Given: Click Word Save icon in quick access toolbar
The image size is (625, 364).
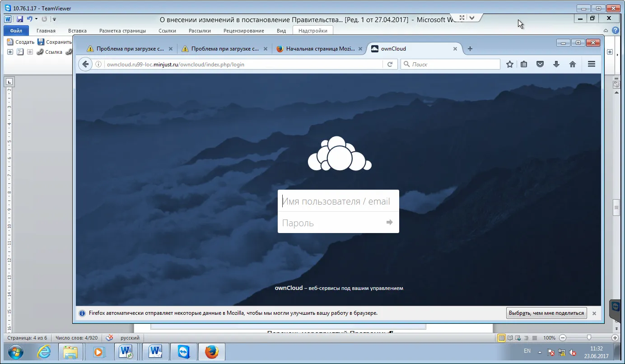Looking at the screenshot, I should (20, 19).
